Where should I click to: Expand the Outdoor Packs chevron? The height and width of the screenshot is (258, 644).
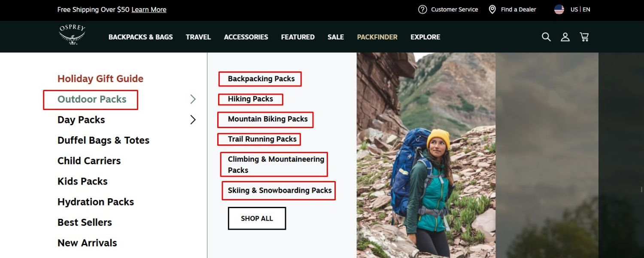(193, 99)
